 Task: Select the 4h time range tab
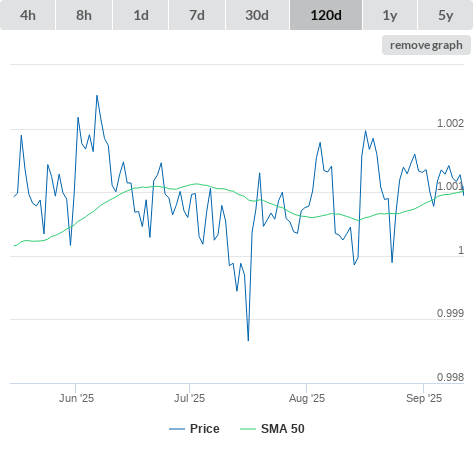tap(28, 15)
